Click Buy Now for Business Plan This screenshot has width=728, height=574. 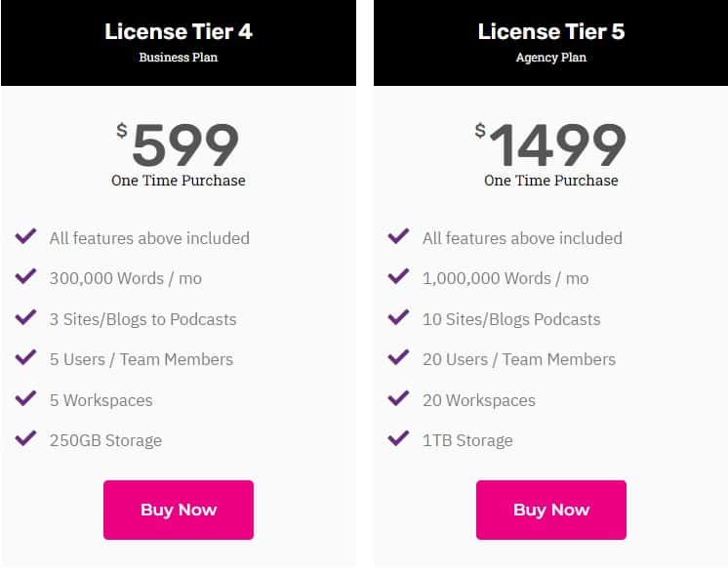click(179, 510)
